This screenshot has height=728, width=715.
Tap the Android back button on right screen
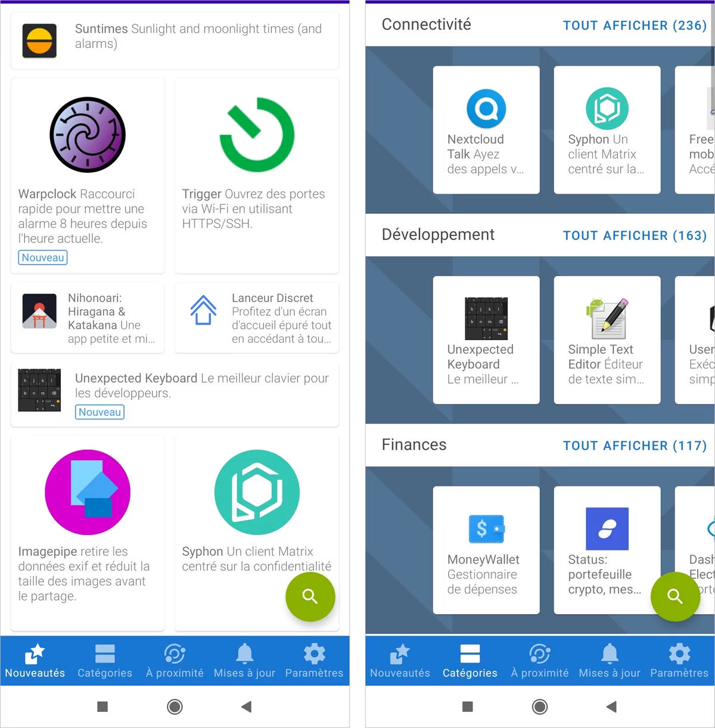click(611, 707)
